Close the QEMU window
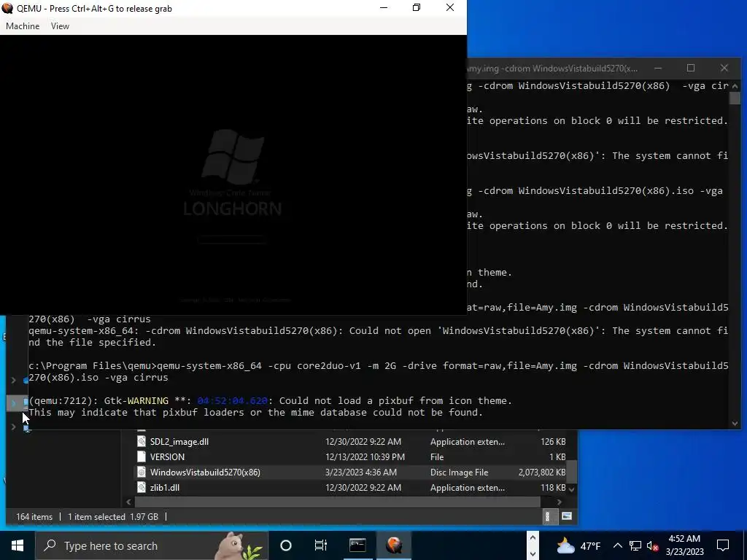Screen dimensions: 747x560 click(449, 7)
